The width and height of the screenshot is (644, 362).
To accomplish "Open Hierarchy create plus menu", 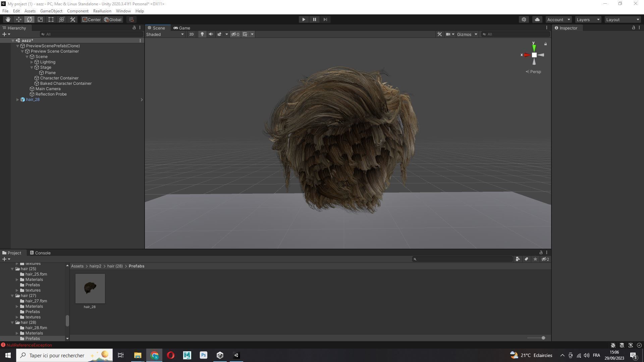I will point(6,34).
